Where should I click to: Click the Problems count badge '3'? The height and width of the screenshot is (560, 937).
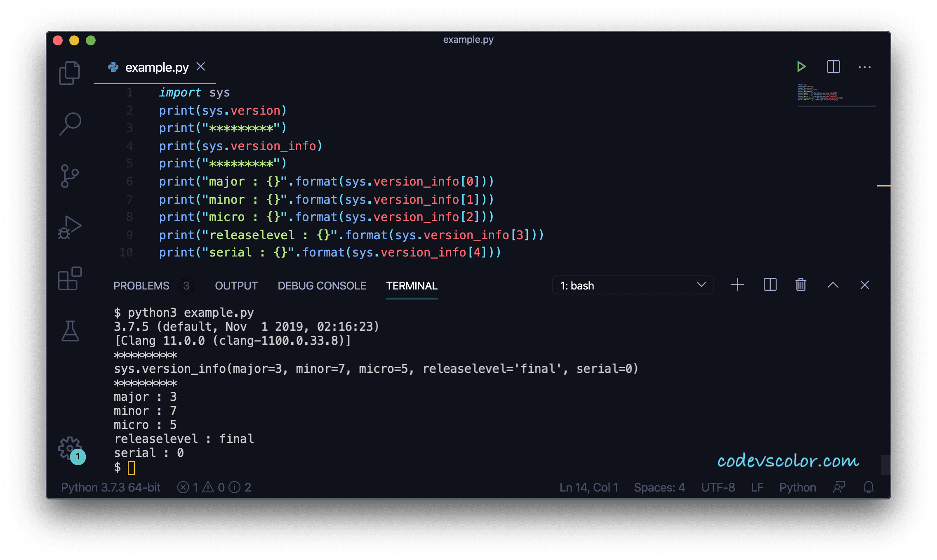tap(186, 285)
